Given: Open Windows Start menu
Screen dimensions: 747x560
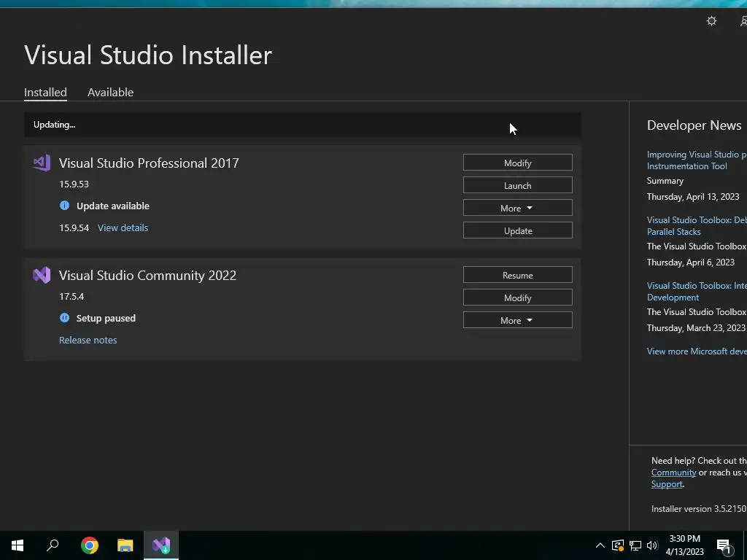Looking at the screenshot, I should point(18,545).
